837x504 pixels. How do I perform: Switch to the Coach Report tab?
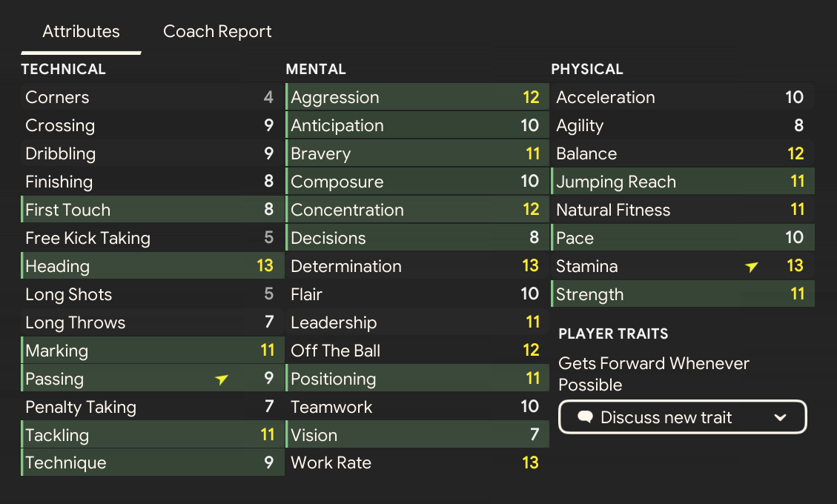tap(217, 32)
